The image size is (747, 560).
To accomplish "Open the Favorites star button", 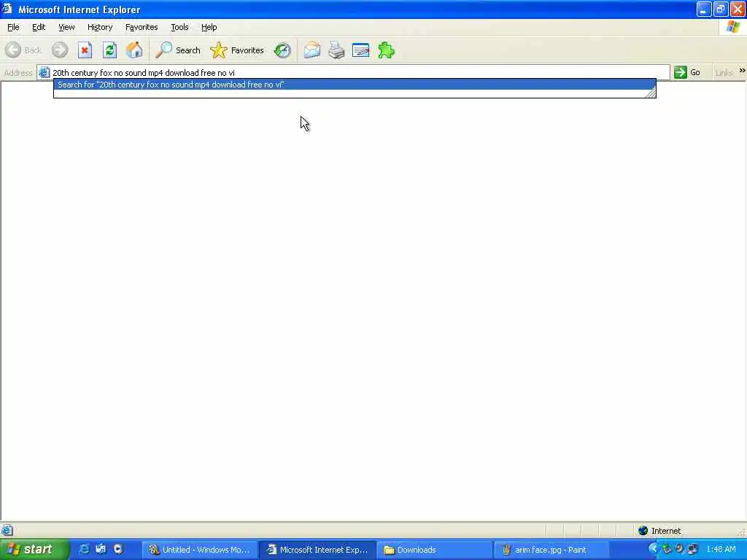I will pos(237,50).
